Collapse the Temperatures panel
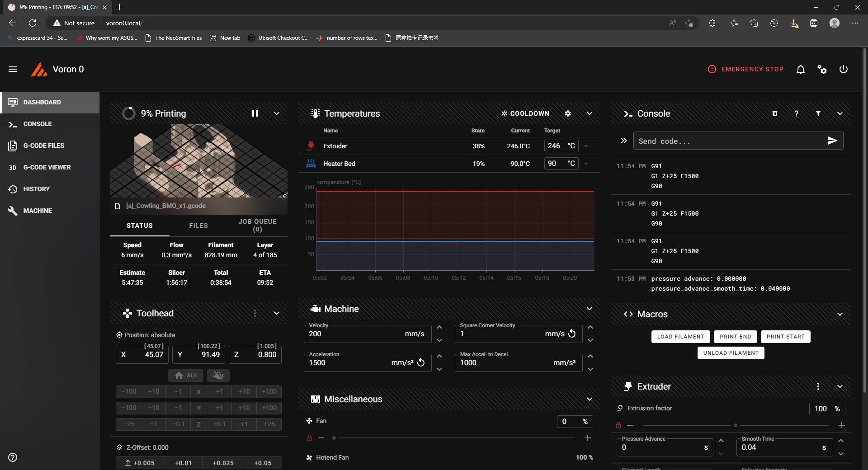The height and width of the screenshot is (470, 868). (590, 113)
